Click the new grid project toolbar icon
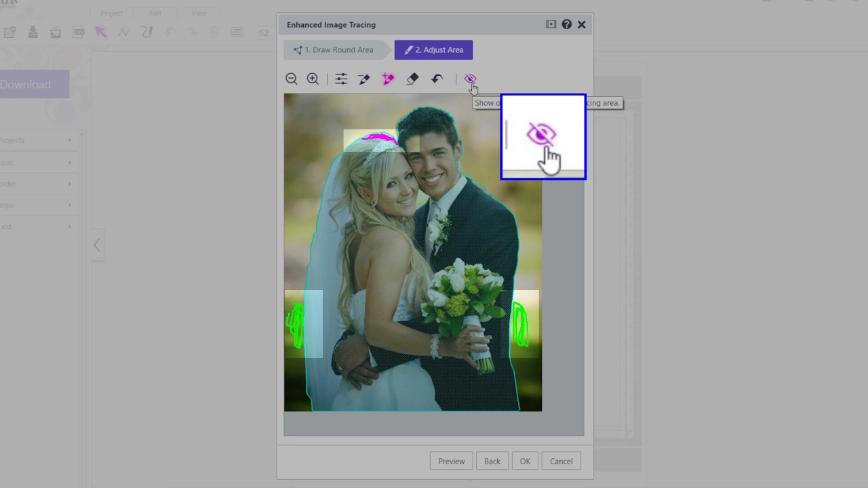 [x=9, y=32]
